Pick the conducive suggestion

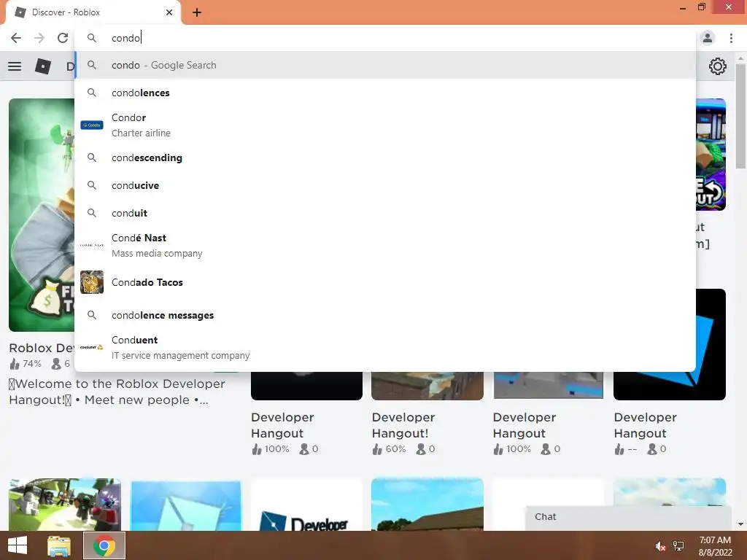coord(385,185)
